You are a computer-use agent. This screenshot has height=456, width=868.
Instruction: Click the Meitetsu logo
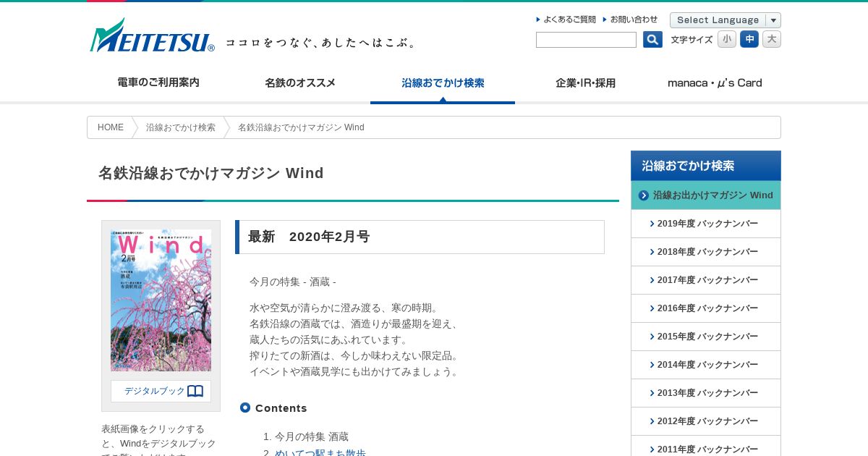[152, 35]
